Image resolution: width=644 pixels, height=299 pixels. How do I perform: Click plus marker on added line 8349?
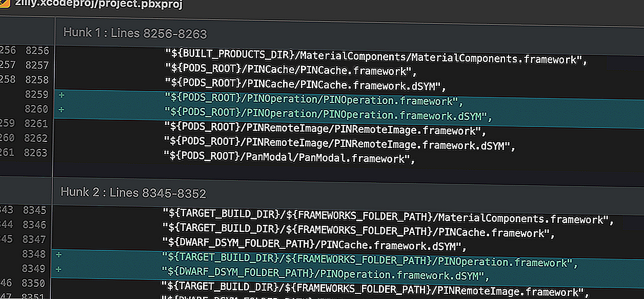point(59,269)
